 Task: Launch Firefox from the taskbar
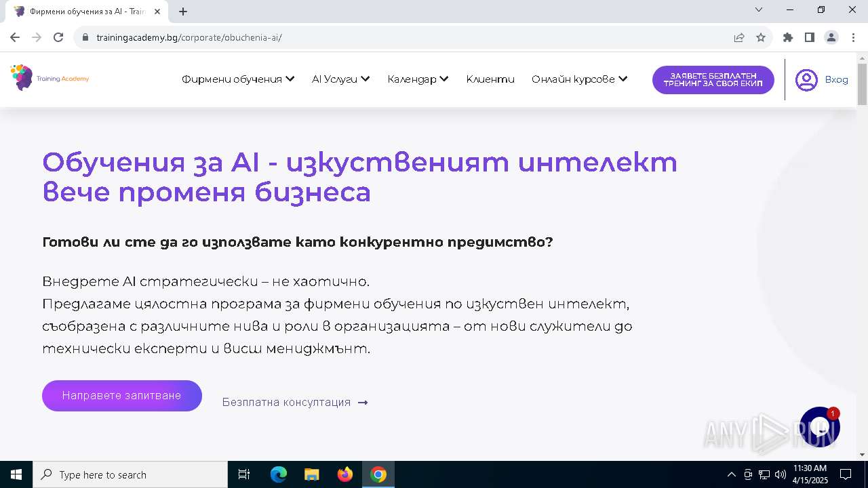pos(344,474)
